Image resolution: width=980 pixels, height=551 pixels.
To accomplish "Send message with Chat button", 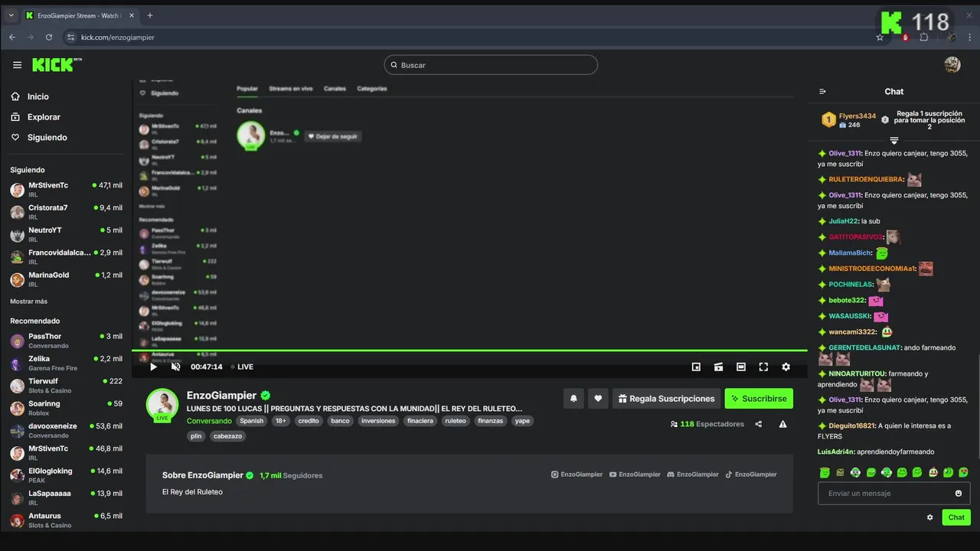I will point(956,517).
